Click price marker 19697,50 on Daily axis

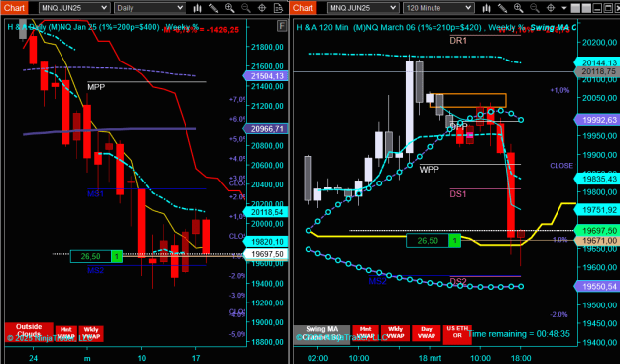point(265,254)
